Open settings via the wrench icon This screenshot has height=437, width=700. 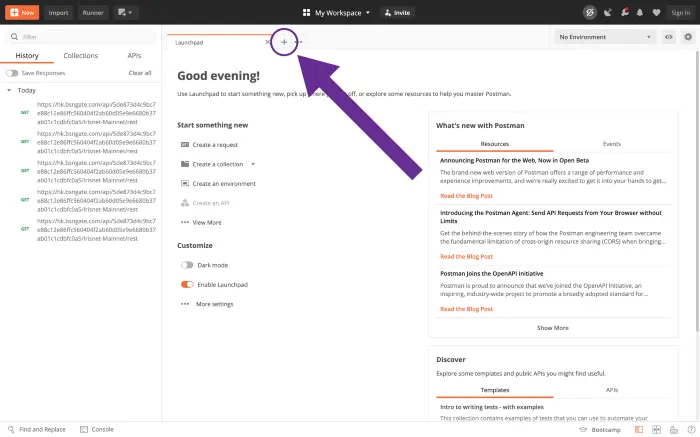625,12
